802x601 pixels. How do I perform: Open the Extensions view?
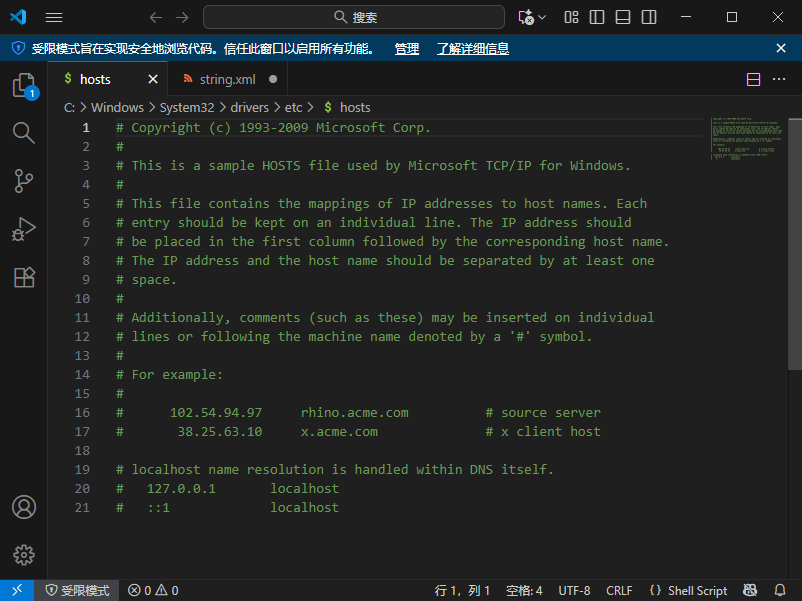(x=23, y=277)
